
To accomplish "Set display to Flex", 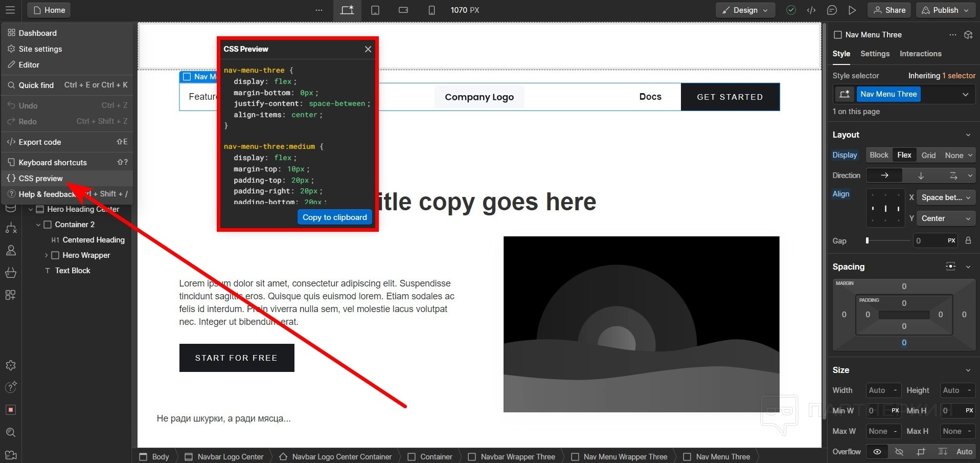I will [x=904, y=155].
